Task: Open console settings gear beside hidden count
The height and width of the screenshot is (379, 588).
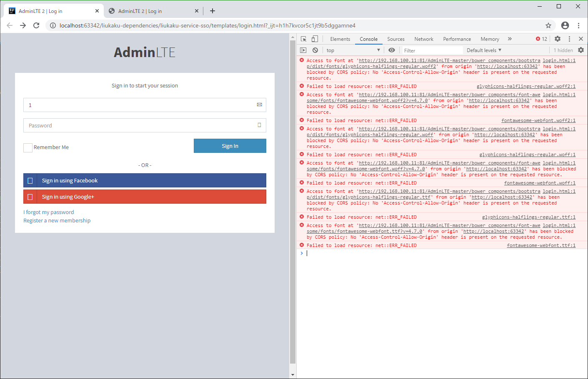Action: point(581,50)
